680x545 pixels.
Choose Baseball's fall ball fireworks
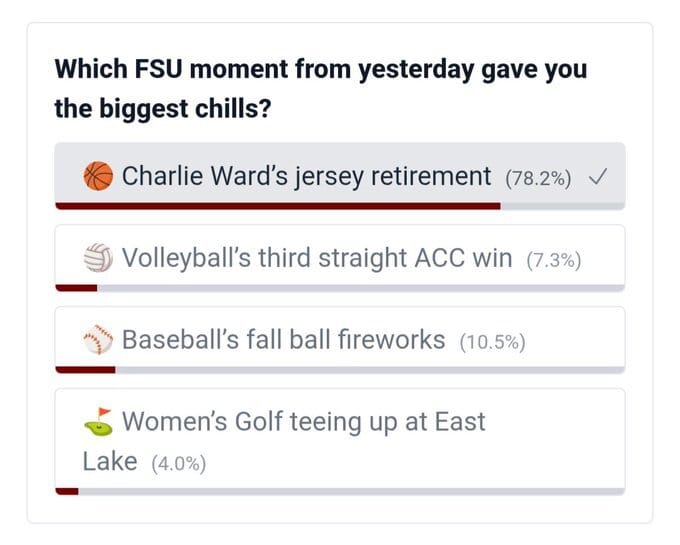(340, 340)
